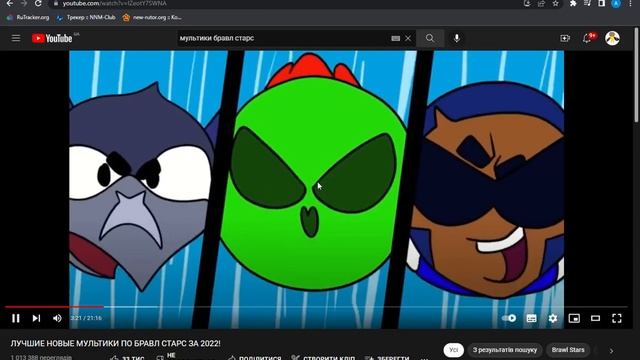Enter fullscreen mode
Viewport: 640px width, 360px height.
pyautogui.click(x=617, y=318)
